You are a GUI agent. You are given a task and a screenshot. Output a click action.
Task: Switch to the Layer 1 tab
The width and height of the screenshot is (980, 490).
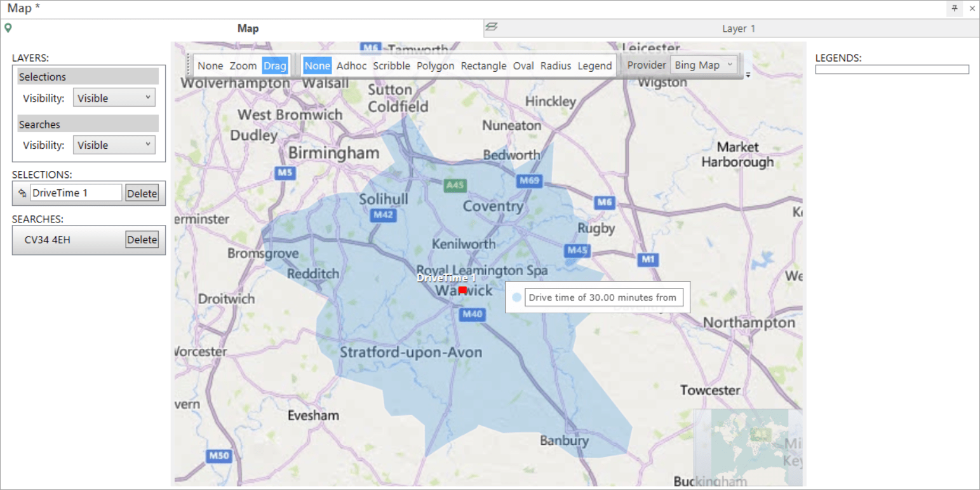coord(739,28)
